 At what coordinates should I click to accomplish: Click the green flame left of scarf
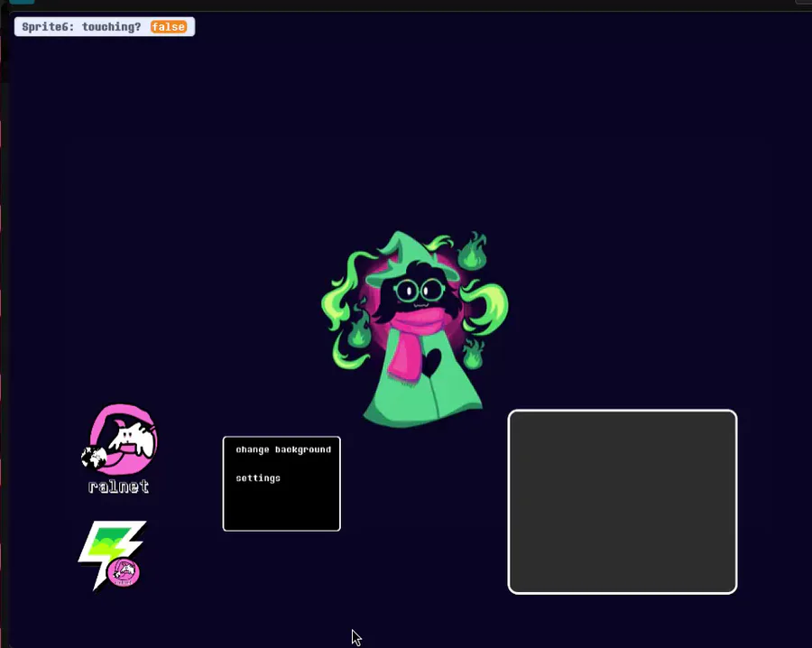(x=358, y=331)
